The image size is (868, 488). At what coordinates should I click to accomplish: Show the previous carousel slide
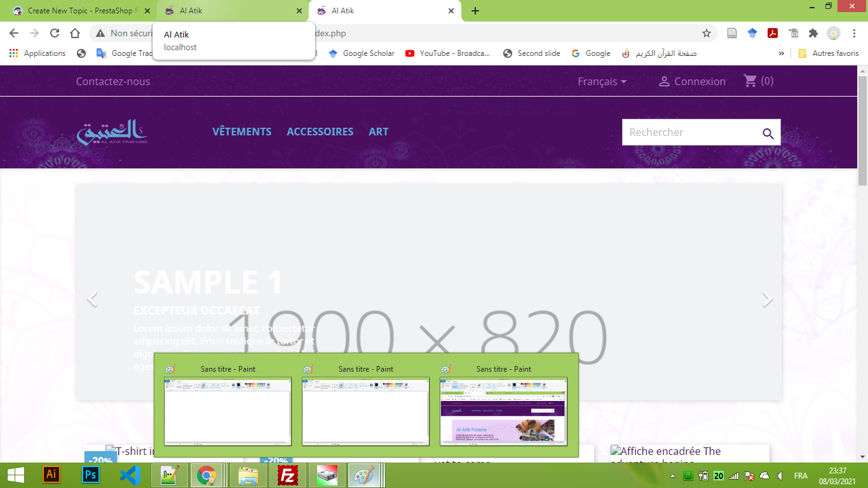(92, 299)
